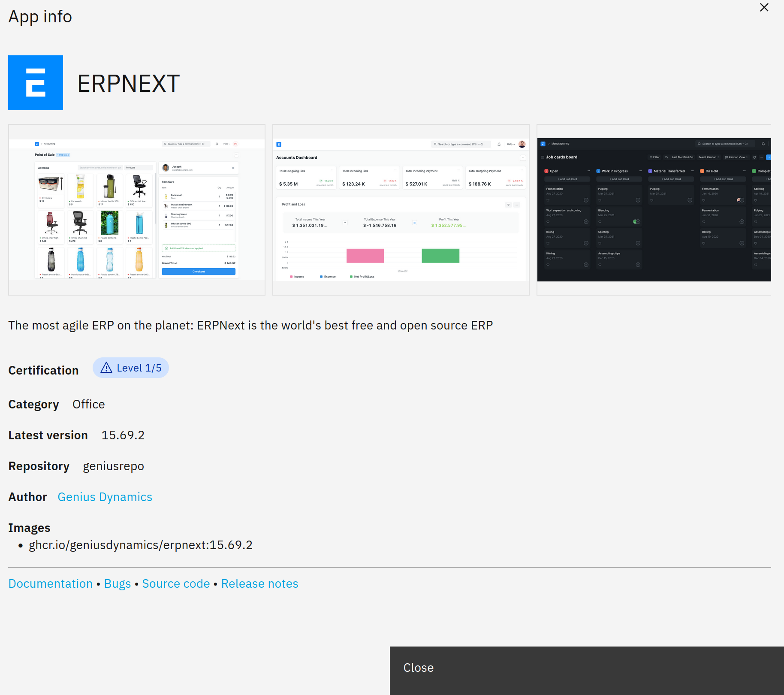784x695 pixels.
Task: Expand the Help dropdown in Accounts Dashboard screenshot
Action: [x=511, y=144]
